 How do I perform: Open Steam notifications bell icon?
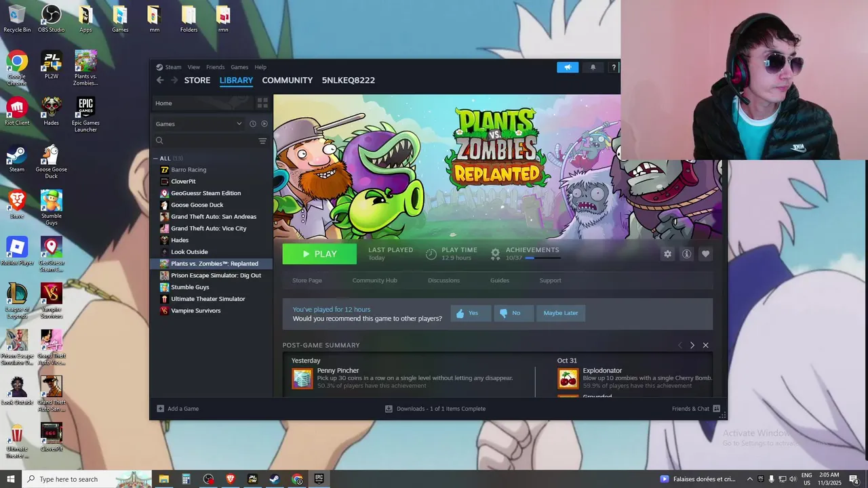593,67
